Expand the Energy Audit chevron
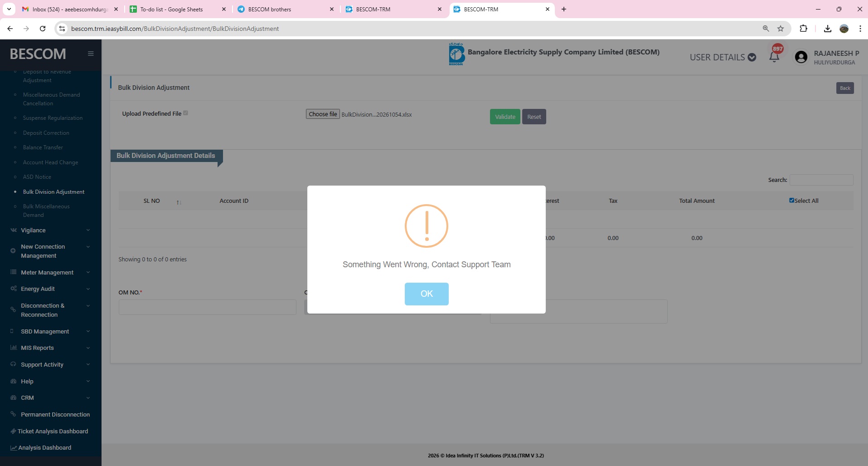The width and height of the screenshot is (868, 466). (x=88, y=289)
